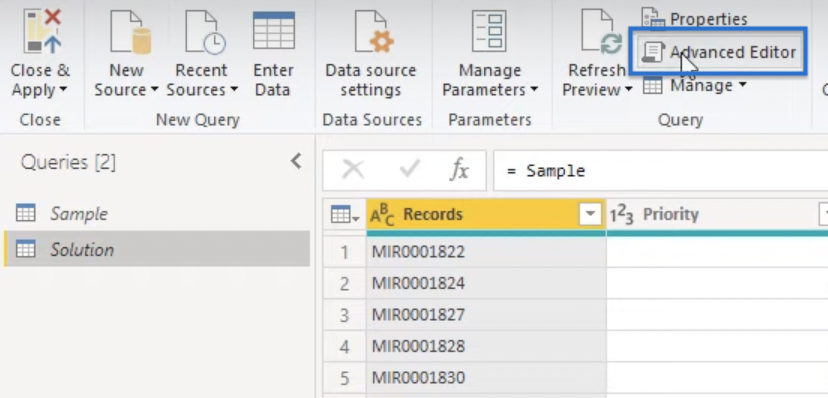
Task: Click the Manage table icon
Action: click(653, 85)
